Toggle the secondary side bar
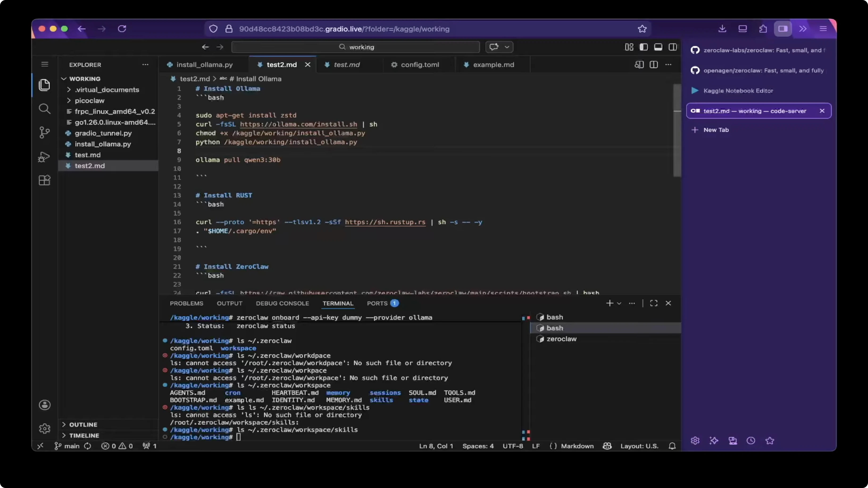 672,47
